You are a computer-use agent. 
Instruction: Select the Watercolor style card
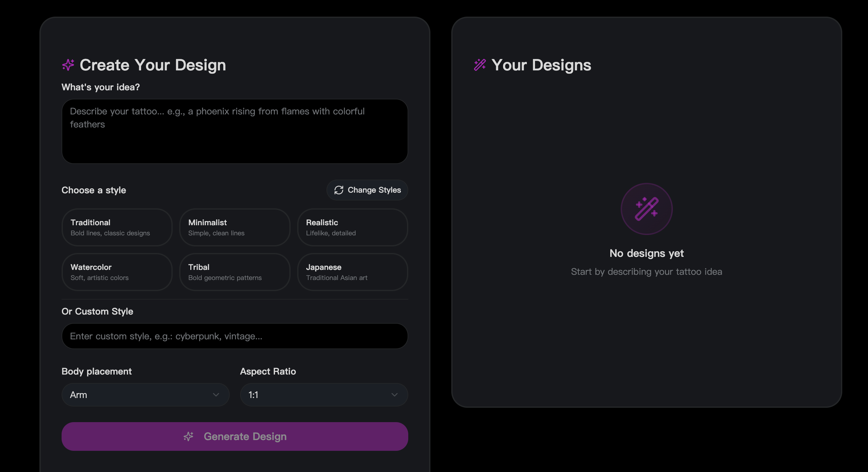[x=117, y=272]
